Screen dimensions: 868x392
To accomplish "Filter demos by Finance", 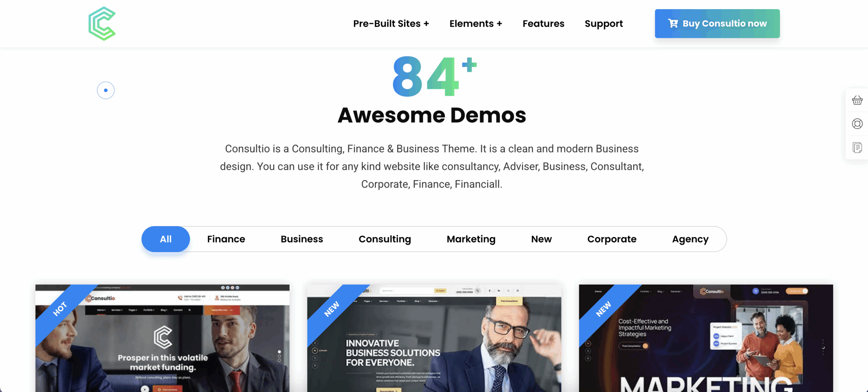I will [226, 239].
